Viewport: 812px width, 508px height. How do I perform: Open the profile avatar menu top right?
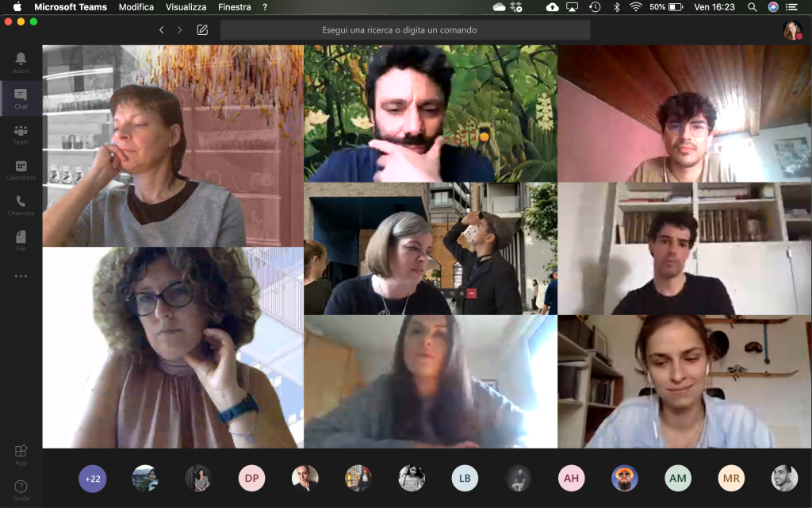tap(791, 30)
